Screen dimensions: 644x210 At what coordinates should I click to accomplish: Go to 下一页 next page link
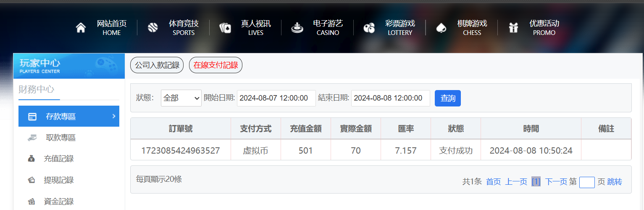(556, 182)
